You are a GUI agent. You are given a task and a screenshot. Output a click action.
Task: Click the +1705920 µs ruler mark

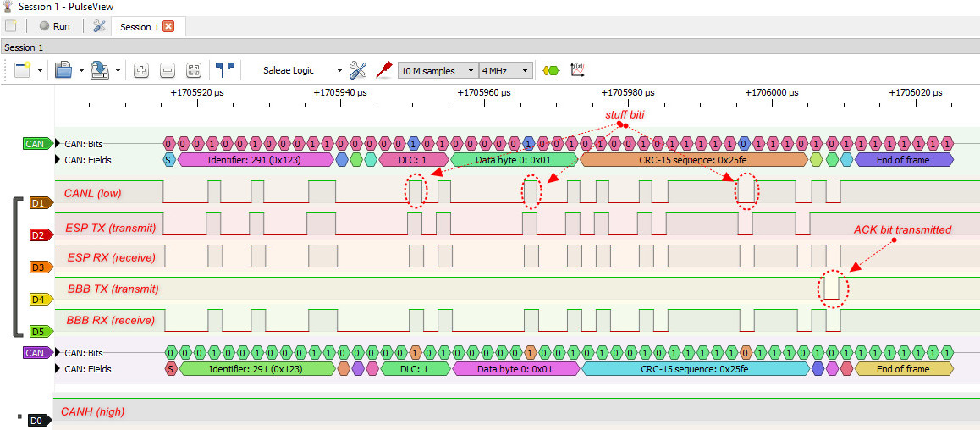(x=197, y=92)
